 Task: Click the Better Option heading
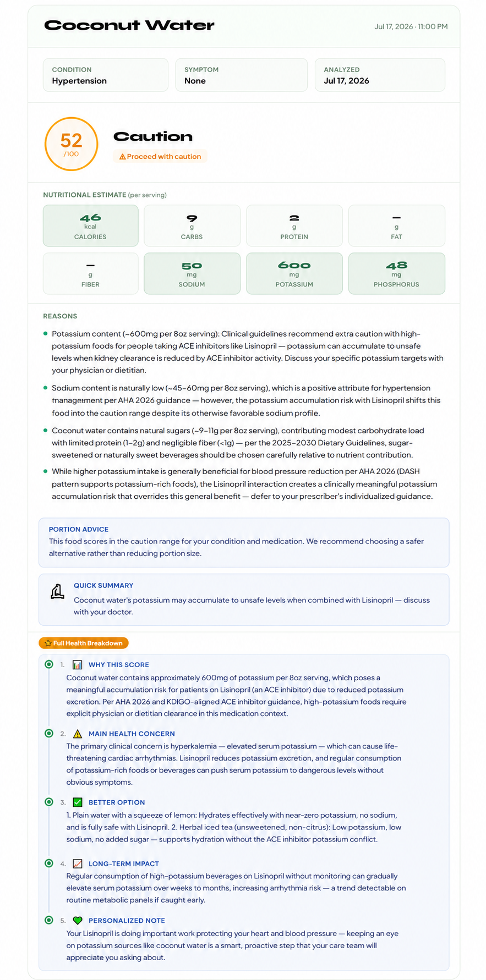(x=117, y=802)
